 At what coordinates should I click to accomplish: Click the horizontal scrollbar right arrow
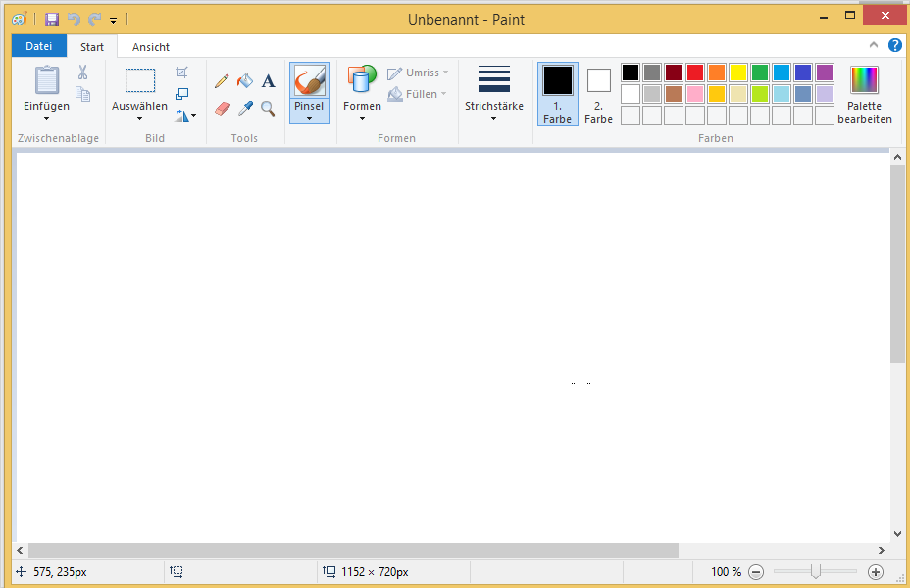pyautogui.click(x=882, y=551)
